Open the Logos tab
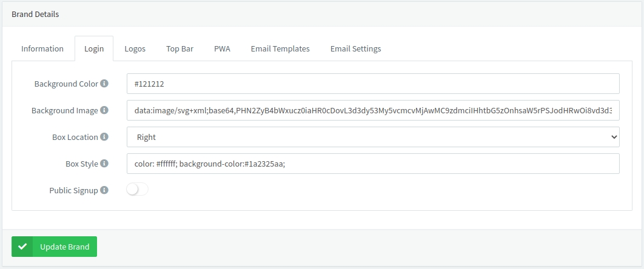Image resolution: width=644 pixels, height=269 pixels. pyautogui.click(x=135, y=48)
